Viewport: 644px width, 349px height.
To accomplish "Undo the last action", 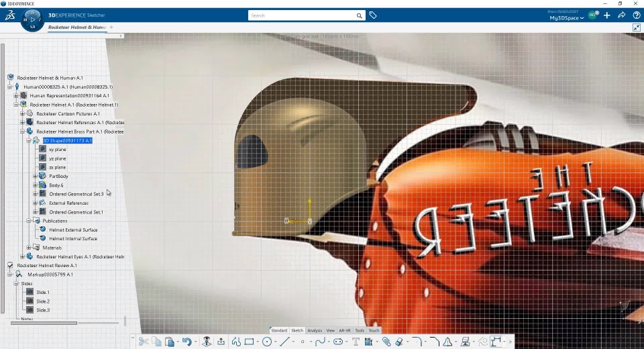I will click(x=187, y=342).
